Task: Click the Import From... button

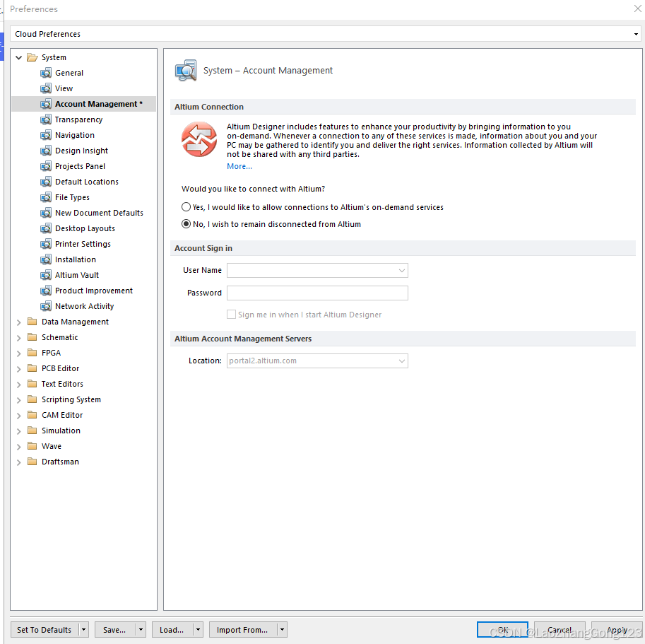Action: 243,630
